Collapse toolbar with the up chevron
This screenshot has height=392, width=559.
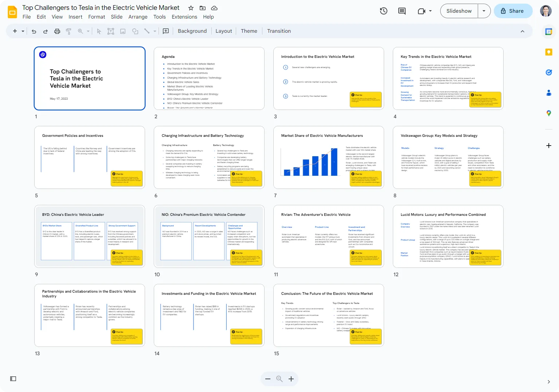pyautogui.click(x=523, y=31)
